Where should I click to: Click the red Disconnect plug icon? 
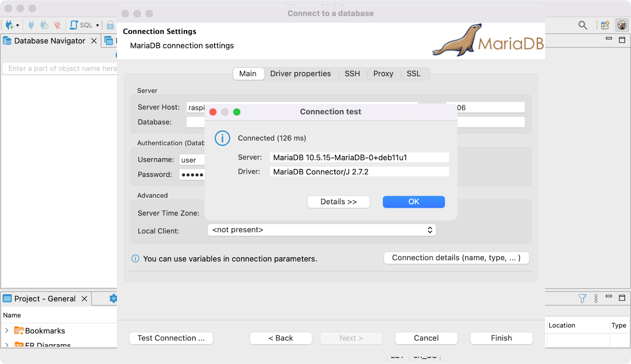click(57, 25)
